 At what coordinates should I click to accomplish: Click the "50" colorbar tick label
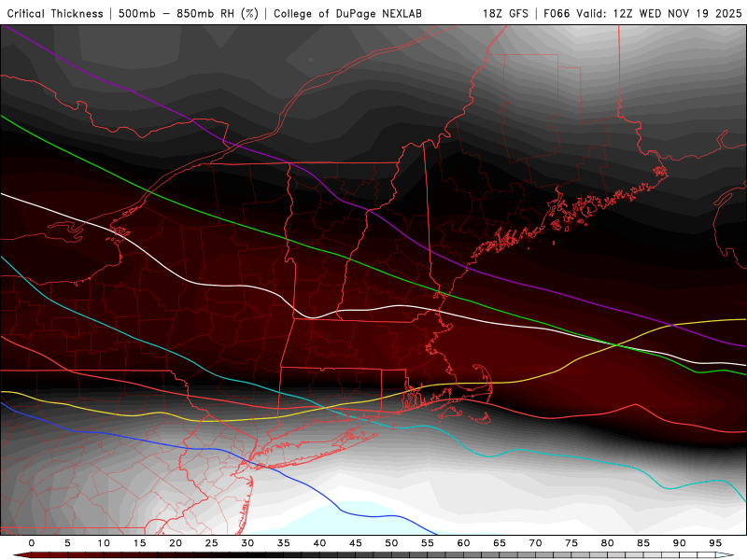pyautogui.click(x=391, y=543)
